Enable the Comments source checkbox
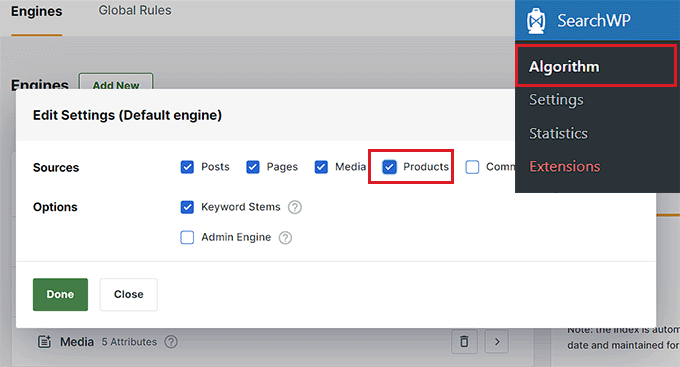Screen dimensions: 680x367 [472, 167]
